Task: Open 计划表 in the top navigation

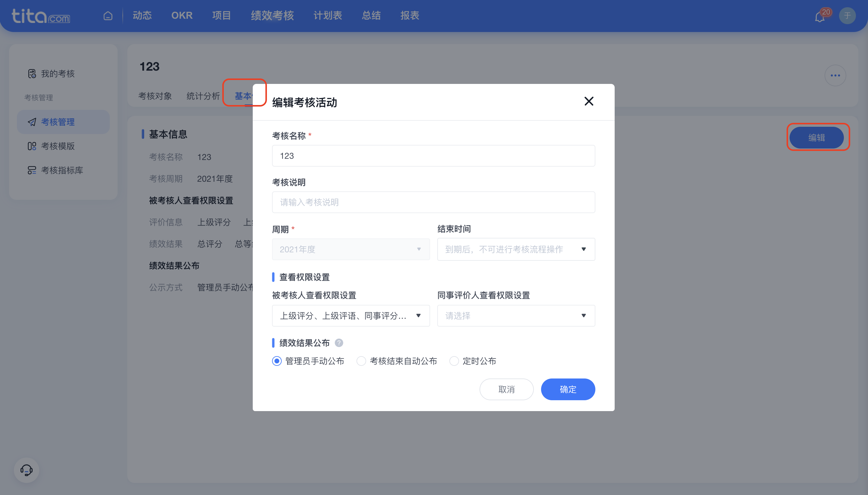Action: point(328,16)
